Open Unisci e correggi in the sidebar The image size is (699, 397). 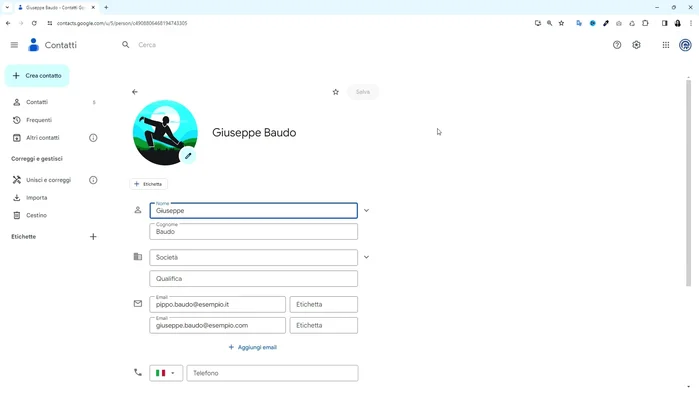(x=49, y=180)
